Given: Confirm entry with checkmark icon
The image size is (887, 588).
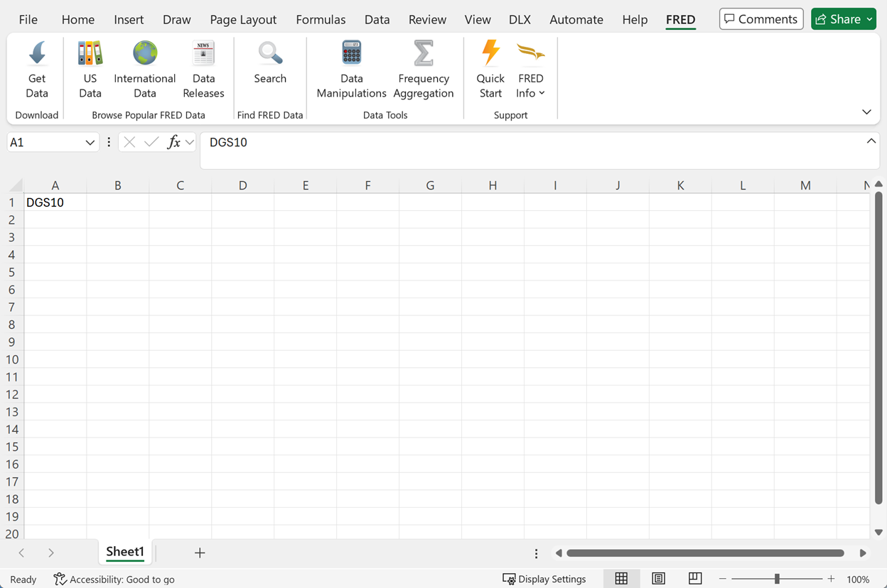Looking at the screenshot, I should [x=151, y=143].
